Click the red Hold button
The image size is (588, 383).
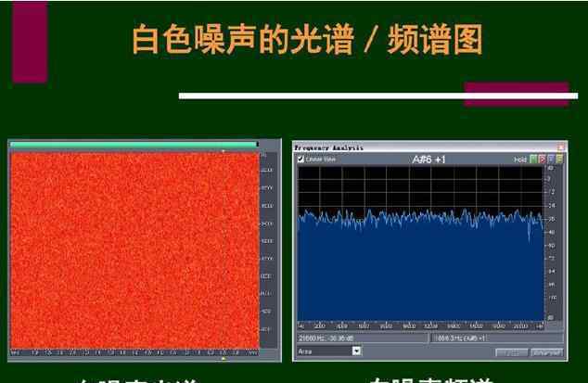point(542,160)
